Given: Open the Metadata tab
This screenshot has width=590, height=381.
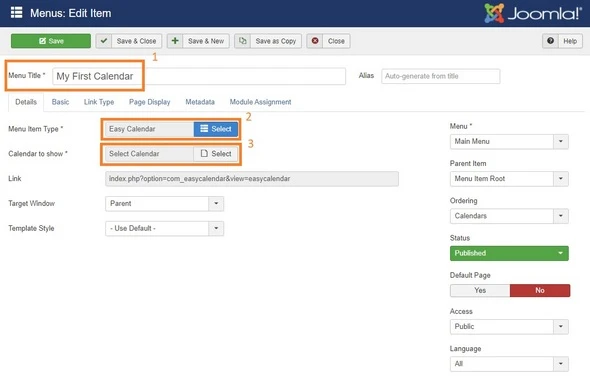Looking at the screenshot, I should (200, 102).
